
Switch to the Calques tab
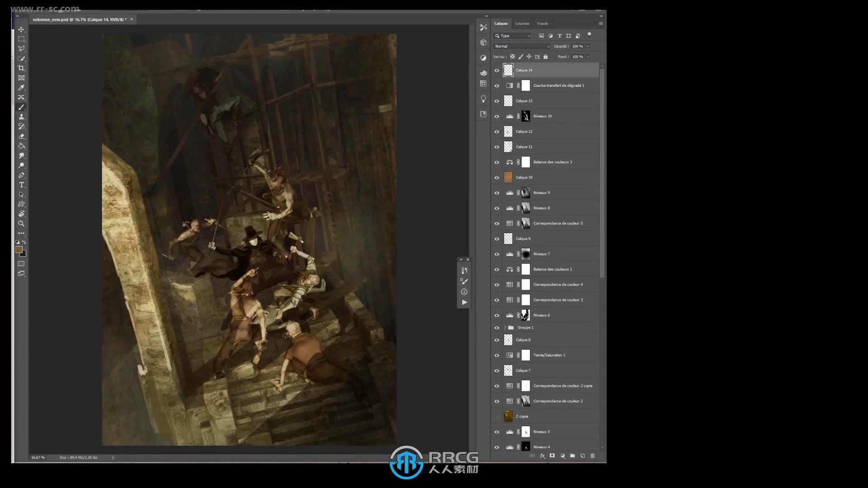tap(501, 23)
